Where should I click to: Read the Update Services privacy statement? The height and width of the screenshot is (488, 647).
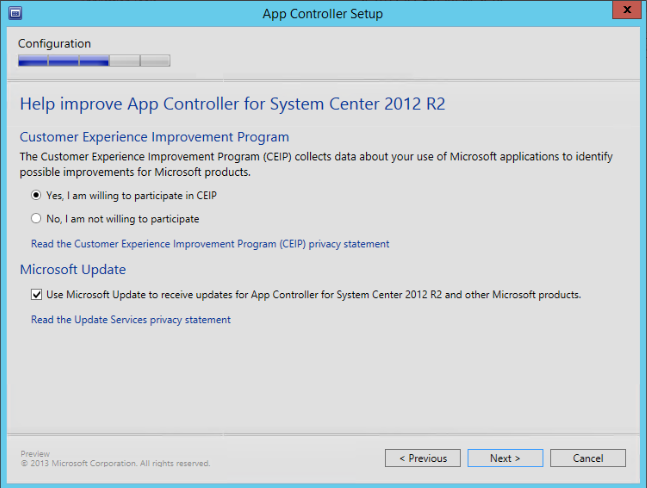(131, 320)
